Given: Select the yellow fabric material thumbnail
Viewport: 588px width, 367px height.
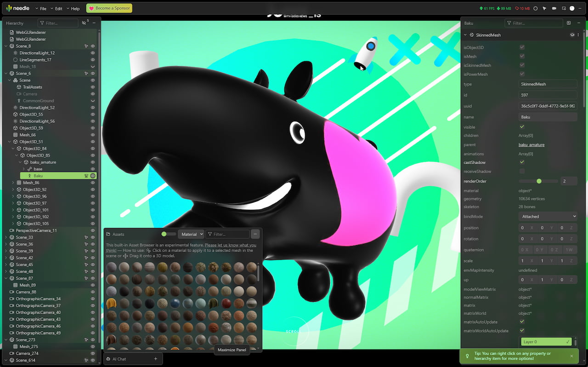Looking at the screenshot, I should [x=111, y=302].
